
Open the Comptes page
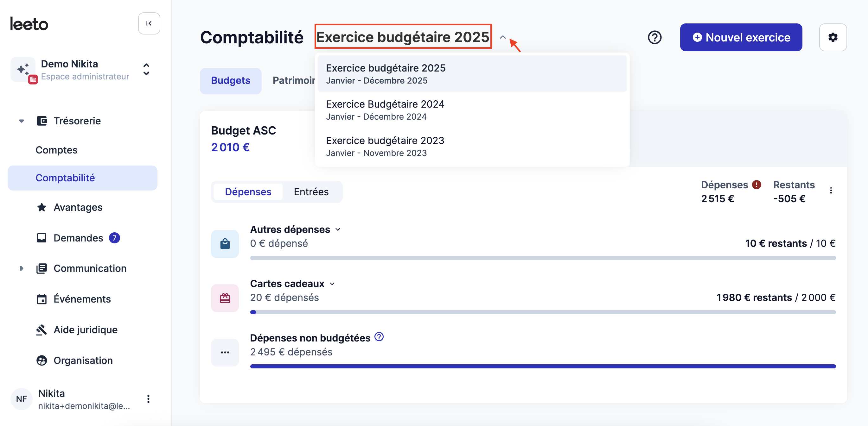click(57, 150)
